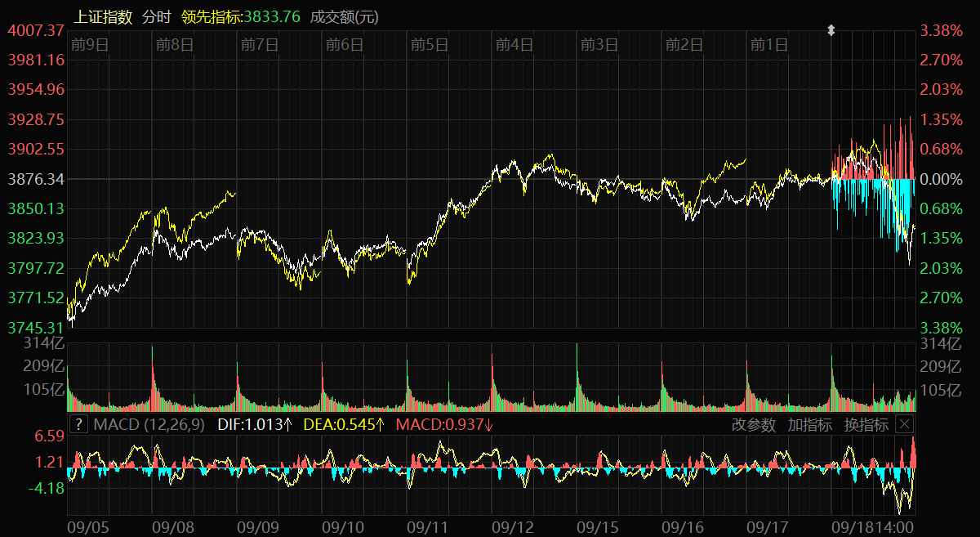Open 改参数 to modify indicator parameters
Viewport: 980px width, 537px height.
(x=753, y=424)
